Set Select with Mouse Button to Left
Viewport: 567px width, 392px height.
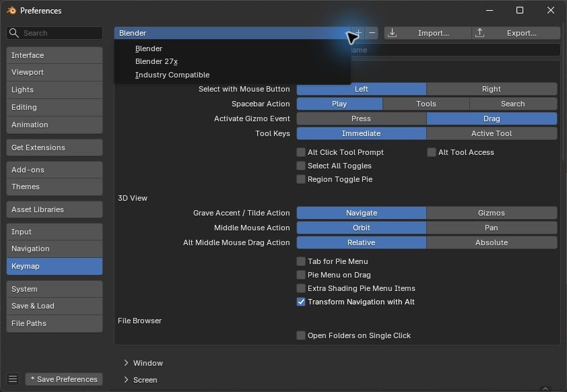[361, 89]
